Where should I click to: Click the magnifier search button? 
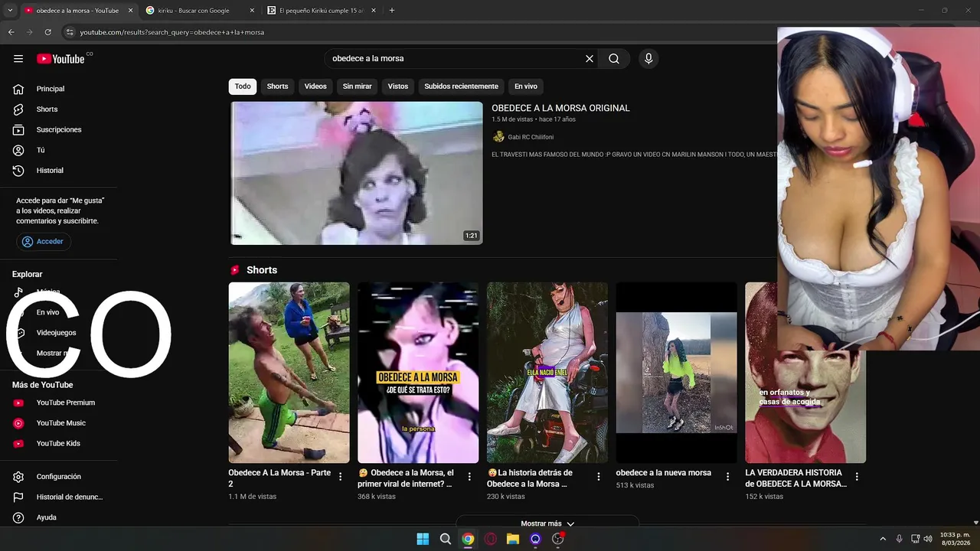tap(614, 59)
